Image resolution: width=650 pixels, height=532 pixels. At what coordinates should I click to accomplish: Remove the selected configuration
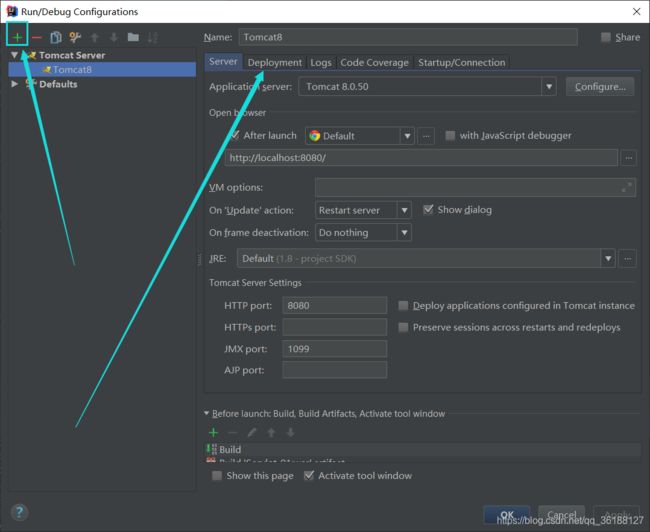[36, 38]
